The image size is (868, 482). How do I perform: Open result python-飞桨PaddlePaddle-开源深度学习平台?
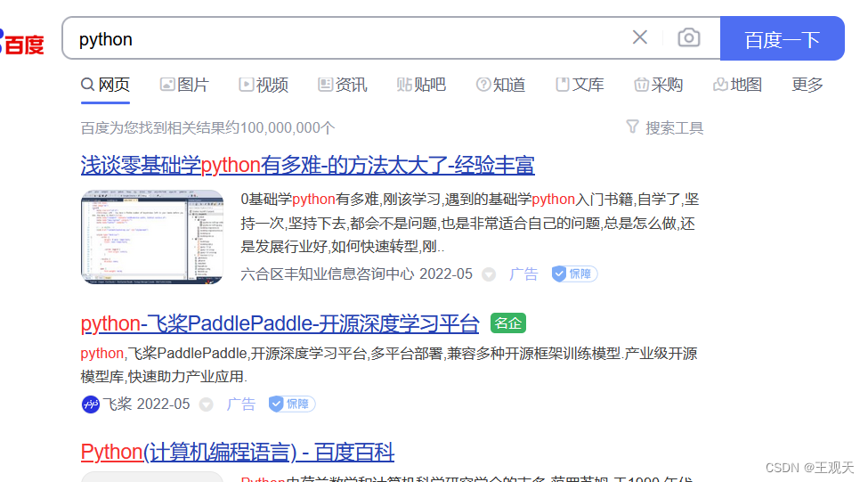point(280,323)
